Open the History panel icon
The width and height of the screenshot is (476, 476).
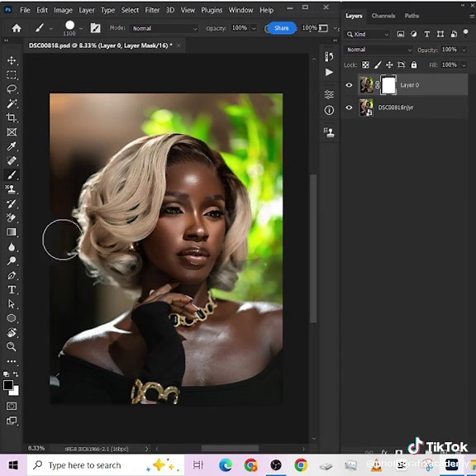click(329, 56)
